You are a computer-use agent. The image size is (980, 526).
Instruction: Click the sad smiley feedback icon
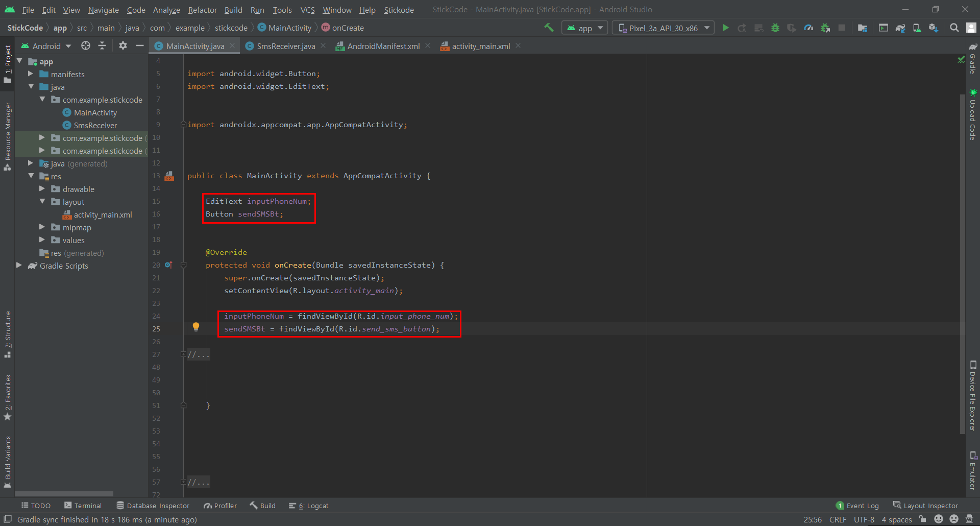[954, 519]
